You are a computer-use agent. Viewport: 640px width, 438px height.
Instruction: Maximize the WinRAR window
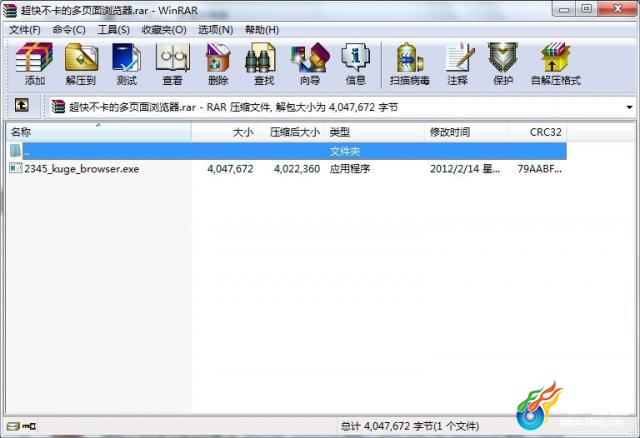point(587,9)
